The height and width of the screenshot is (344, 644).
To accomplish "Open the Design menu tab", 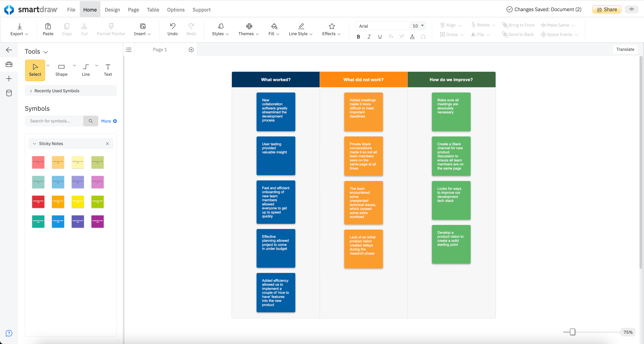I will 112,10.
